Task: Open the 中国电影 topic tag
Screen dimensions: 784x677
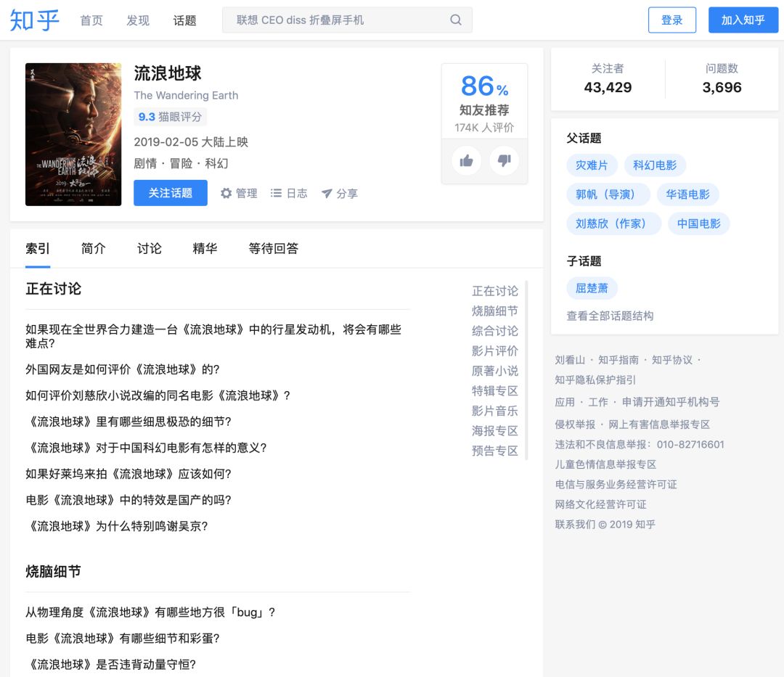Action: coord(699,223)
